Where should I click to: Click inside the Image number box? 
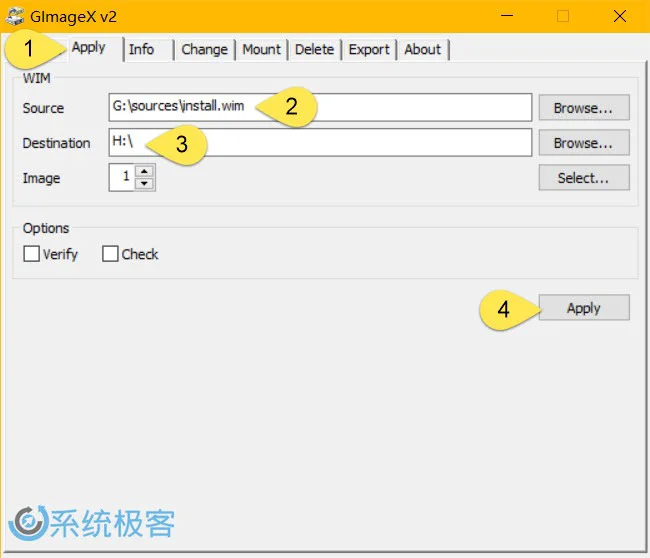tap(122, 177)
